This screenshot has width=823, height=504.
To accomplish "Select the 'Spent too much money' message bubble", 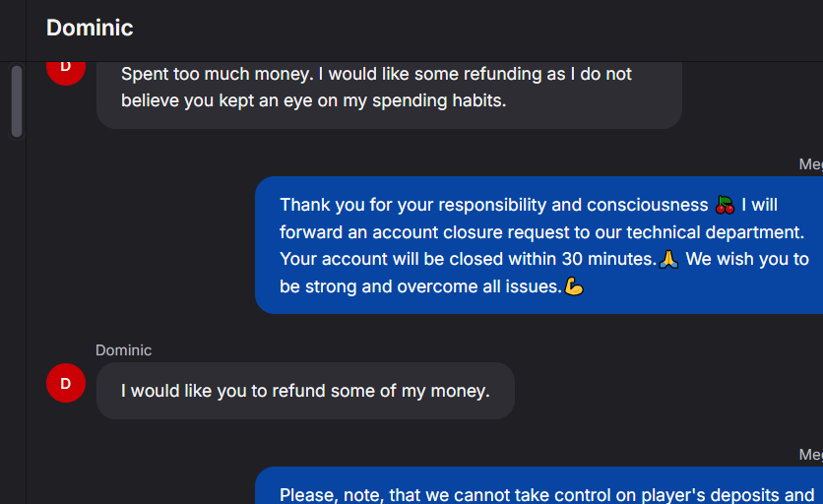I will click(389, 95).
